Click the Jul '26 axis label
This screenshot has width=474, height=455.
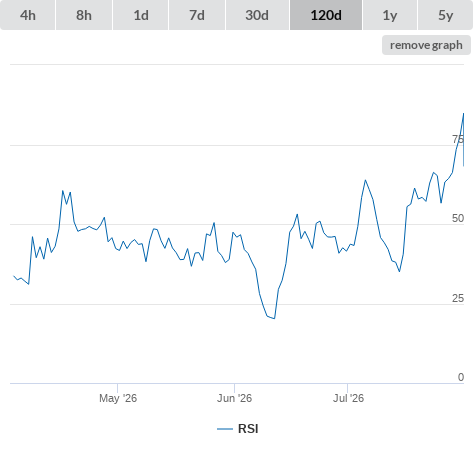(x=348, y=398)
